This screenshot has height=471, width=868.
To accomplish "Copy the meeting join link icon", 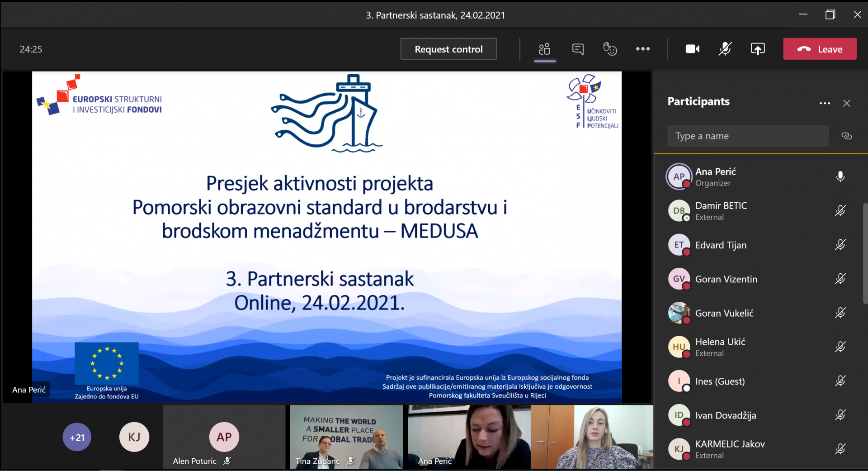I will (846, 136).
